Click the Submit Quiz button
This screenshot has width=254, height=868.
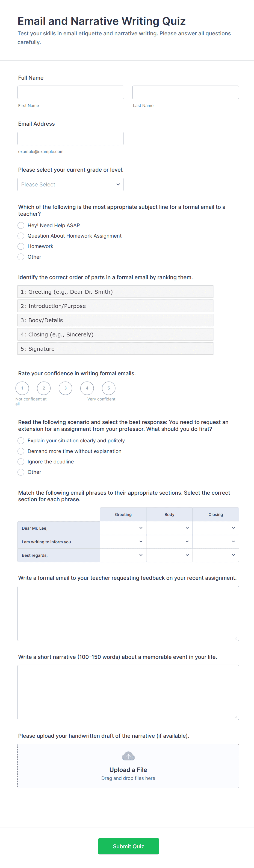[x=128, y=846]
